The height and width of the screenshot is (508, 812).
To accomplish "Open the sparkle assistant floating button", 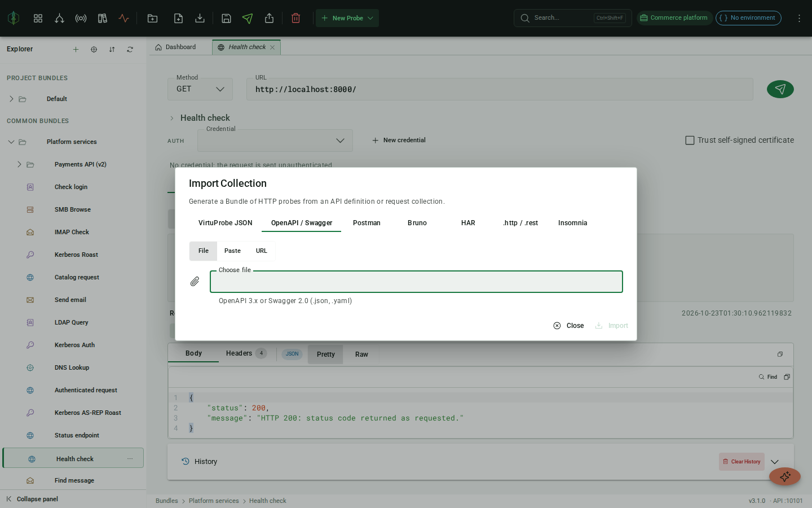I will point(785,476).
